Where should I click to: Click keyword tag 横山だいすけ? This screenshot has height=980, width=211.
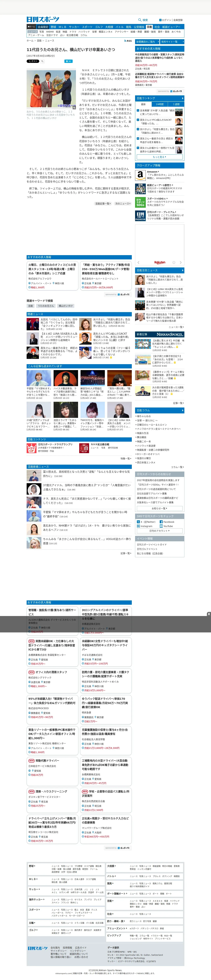[66, 306]
